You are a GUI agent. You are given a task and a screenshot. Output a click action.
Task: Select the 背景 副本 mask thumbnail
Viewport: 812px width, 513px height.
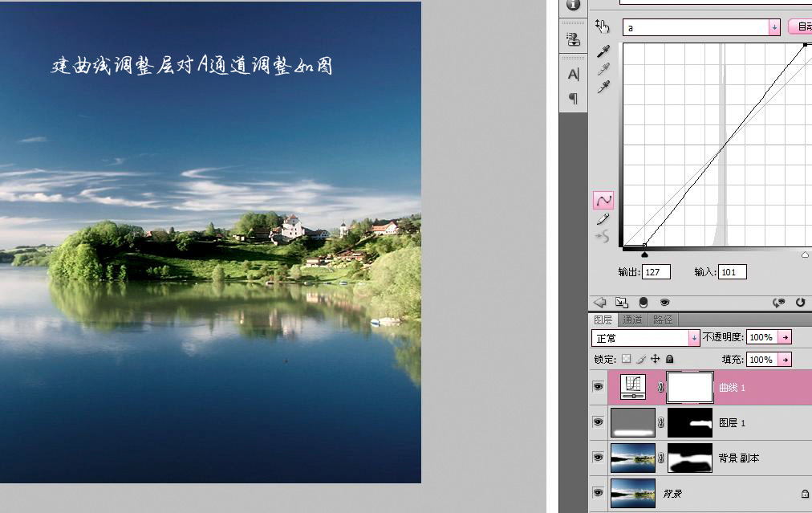coord(690,458)
